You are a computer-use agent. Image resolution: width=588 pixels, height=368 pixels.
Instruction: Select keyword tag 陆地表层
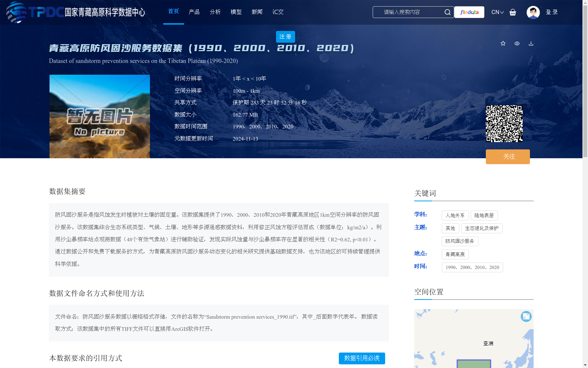coord(484,215)
